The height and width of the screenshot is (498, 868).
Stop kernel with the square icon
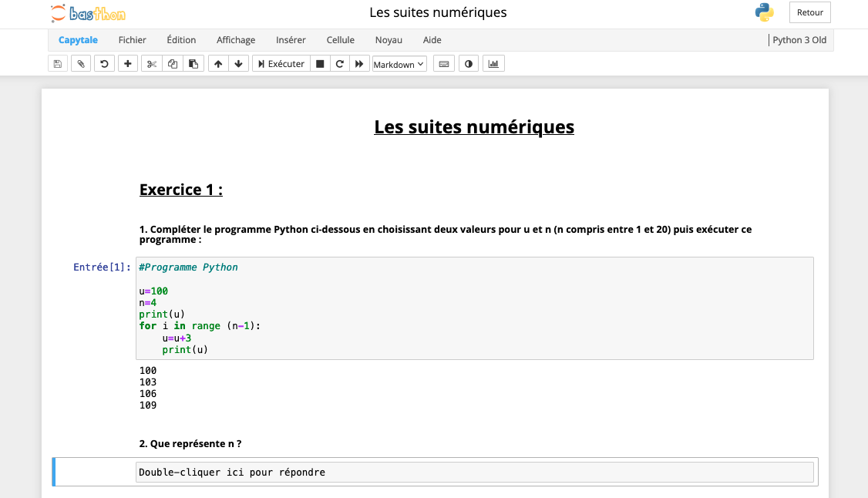point(320,64)
